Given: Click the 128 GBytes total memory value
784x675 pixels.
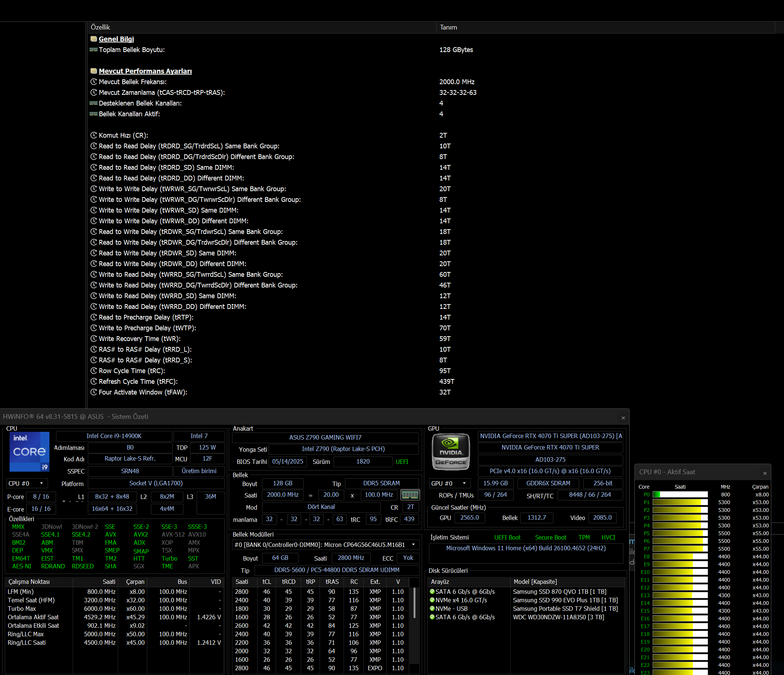Looking at the screenshot, I should 456,49.
